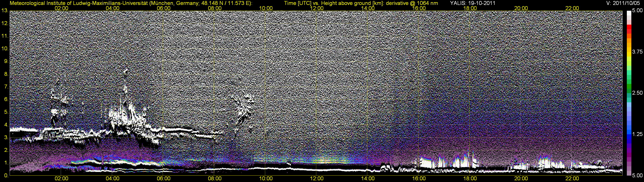Click the bottom axis 08:00 time label
This screenshot has height=182, width=644.
click(x=215, y=179)
